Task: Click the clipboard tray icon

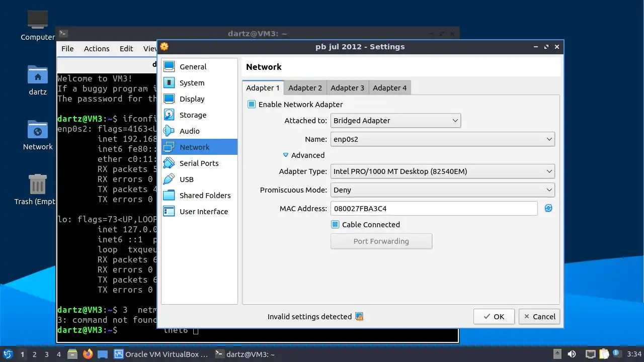Action: [x=604, y=354]
